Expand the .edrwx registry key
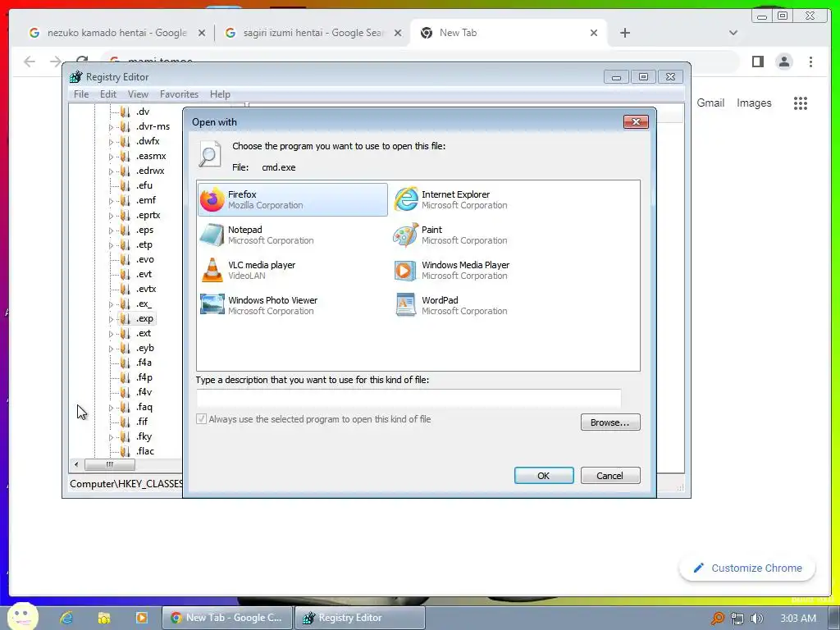This screenshot has height=630, width=840. point(111,171)
